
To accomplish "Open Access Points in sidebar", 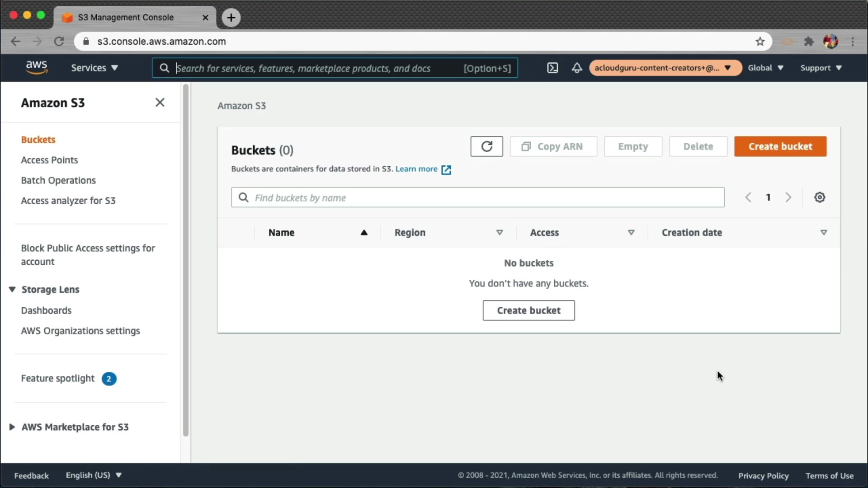I will point(49,160).
